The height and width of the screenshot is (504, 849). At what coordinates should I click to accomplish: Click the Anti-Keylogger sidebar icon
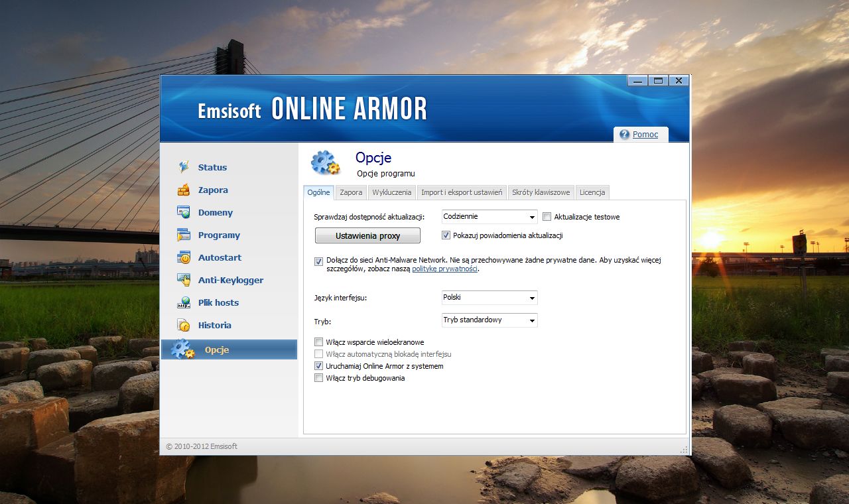tap(184, 280)
